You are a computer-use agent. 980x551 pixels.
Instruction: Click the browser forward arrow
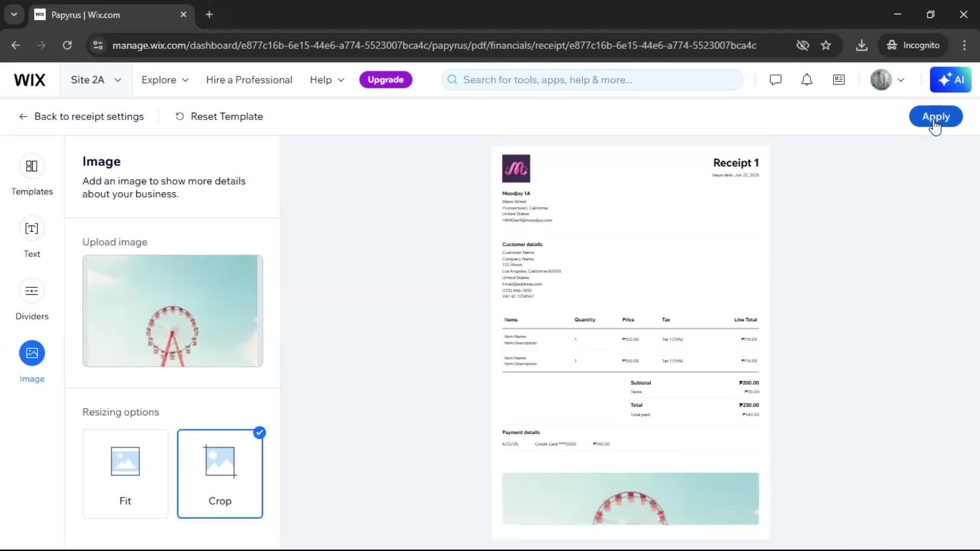[x=41, y=45]
